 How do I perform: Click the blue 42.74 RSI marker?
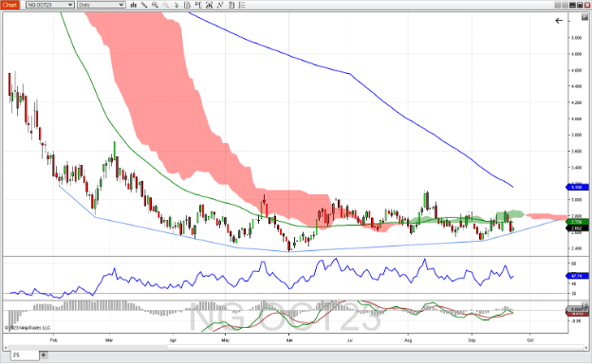(x=577, y=276)
